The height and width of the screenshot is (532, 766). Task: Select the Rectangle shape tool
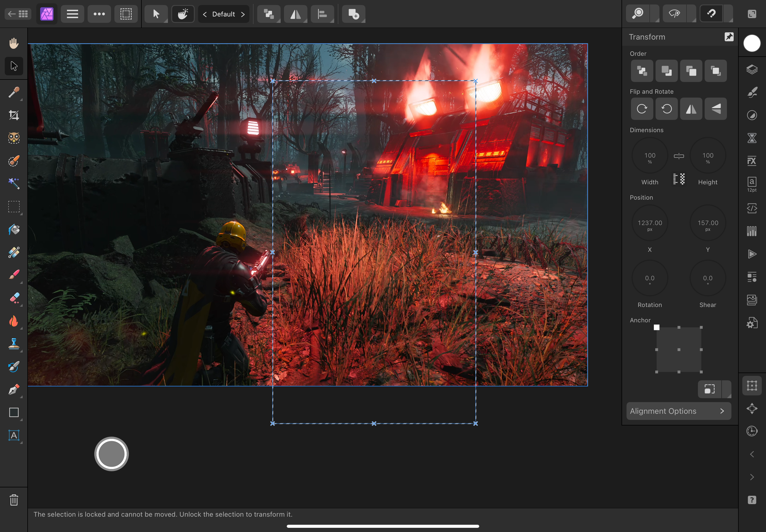pos(14,412)
